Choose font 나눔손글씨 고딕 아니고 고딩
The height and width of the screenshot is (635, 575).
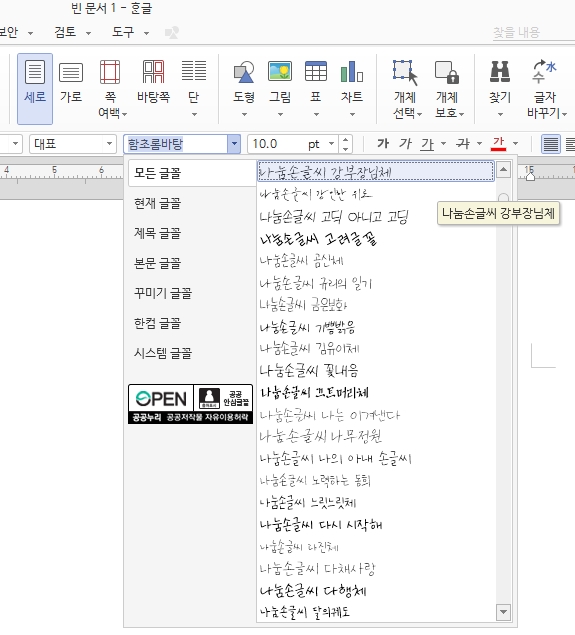pos(376,217)
